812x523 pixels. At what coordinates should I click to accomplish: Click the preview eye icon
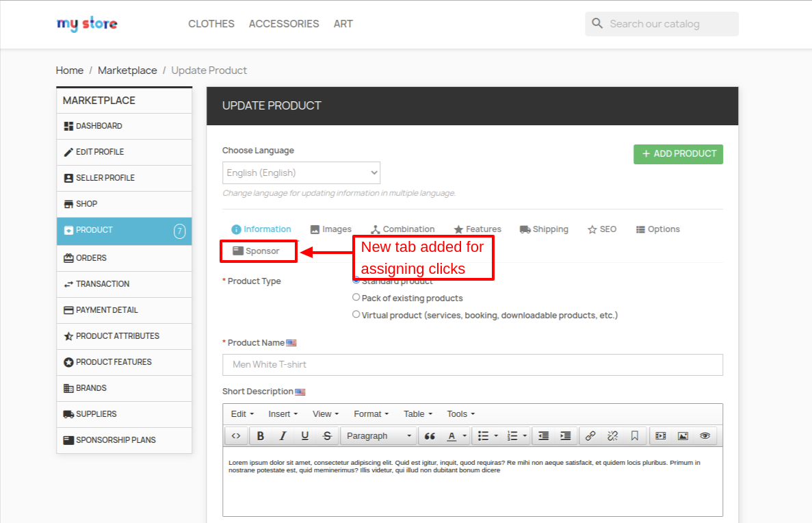705,436
